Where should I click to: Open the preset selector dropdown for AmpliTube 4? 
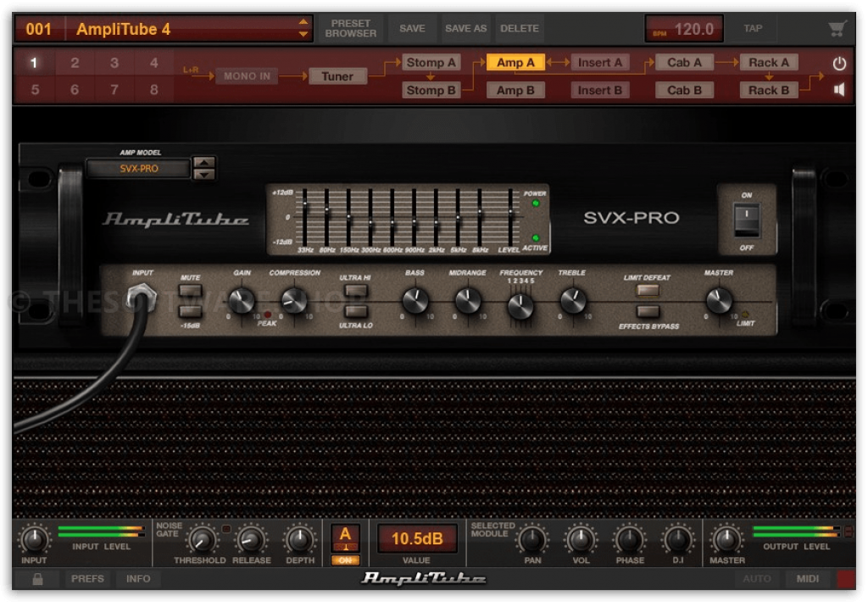[303, 27]
